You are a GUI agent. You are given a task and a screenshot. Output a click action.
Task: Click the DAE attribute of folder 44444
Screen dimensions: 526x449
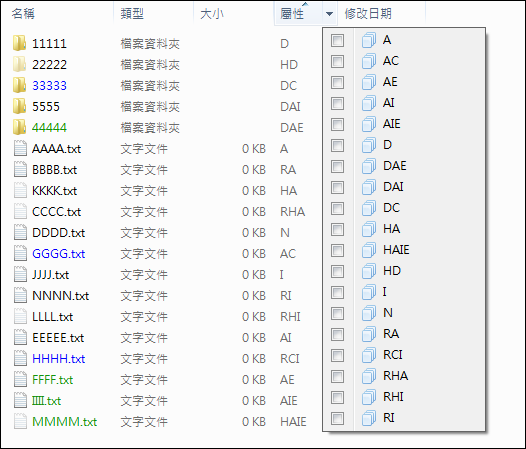pos(292,128)
